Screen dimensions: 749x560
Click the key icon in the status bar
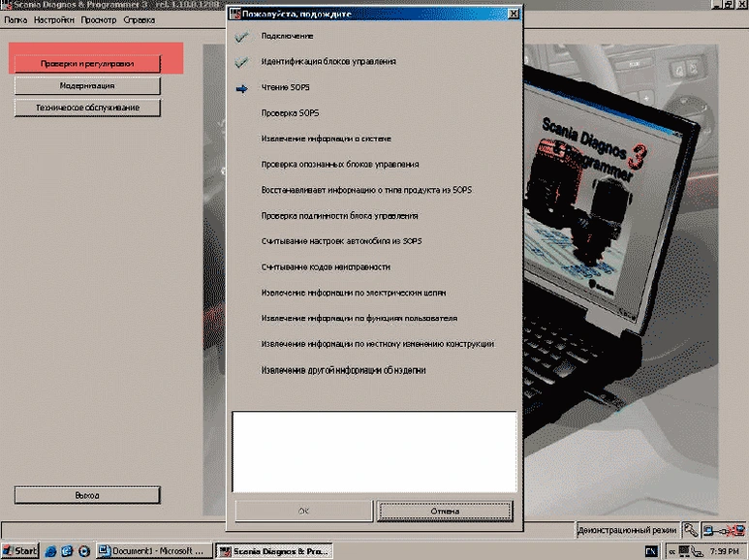(690, 530)
